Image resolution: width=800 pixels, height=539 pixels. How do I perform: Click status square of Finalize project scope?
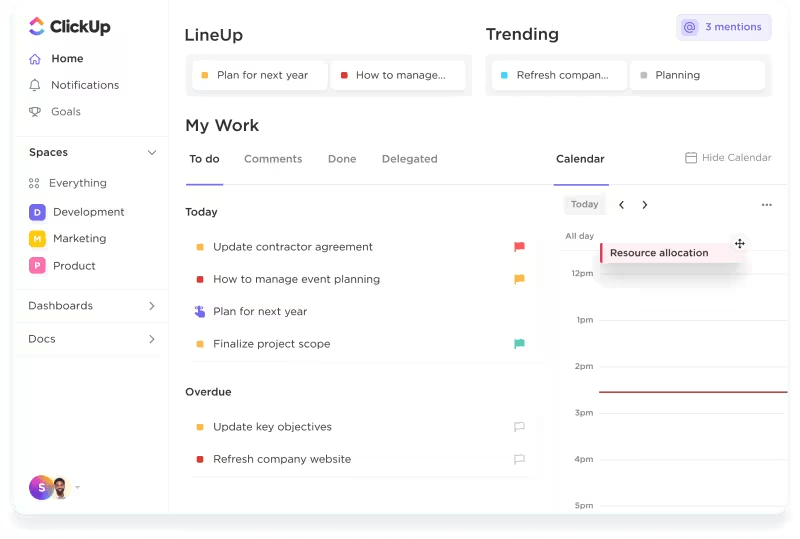[x=200, y=344]
